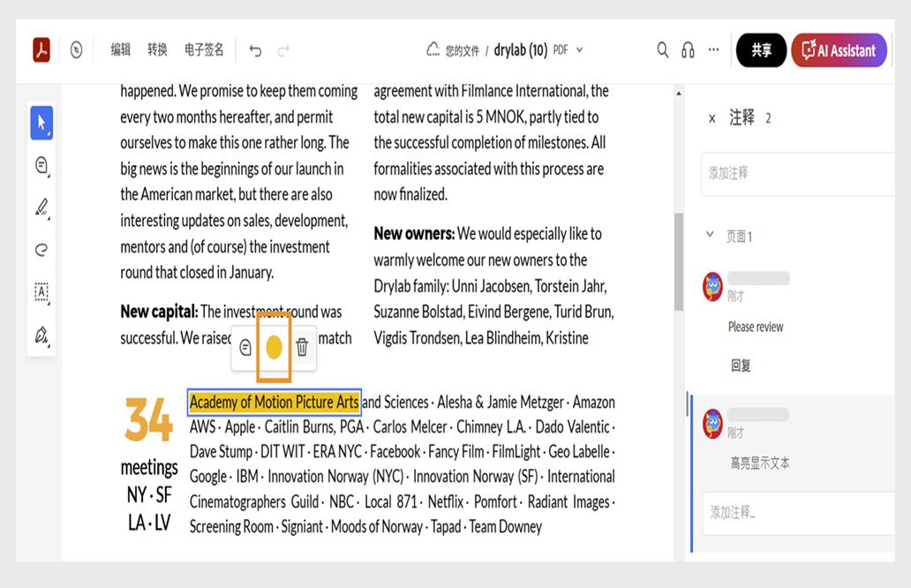The image size is (911, 588).
Task: Open the 电子签名 menu
Action: [x=204, y=50]
